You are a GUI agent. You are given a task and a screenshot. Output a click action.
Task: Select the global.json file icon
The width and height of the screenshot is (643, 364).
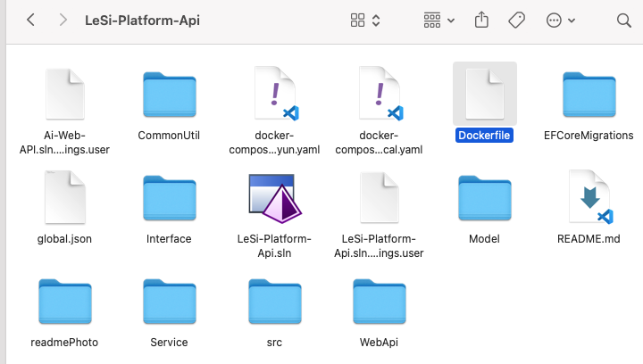[65, 197]
